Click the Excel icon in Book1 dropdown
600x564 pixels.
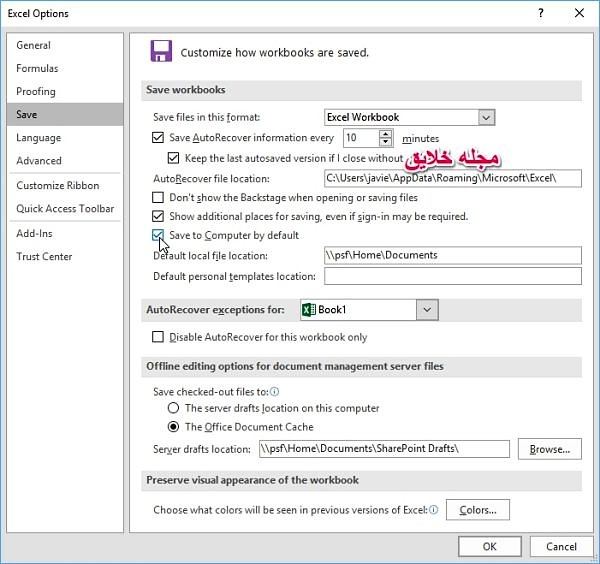309,310
